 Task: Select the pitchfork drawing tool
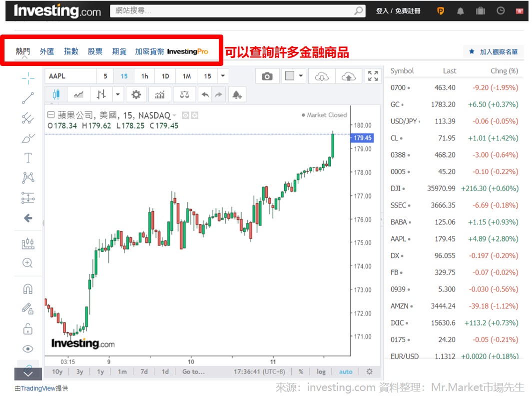click(28, 118)
